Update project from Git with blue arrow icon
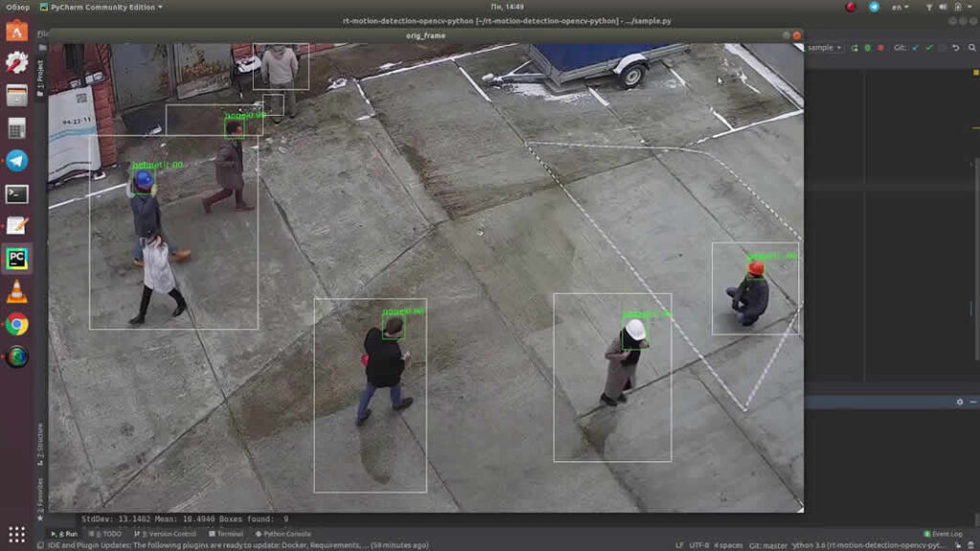This screenshot has height=551, width=980. pyautogui.click(x=915, y=47)
